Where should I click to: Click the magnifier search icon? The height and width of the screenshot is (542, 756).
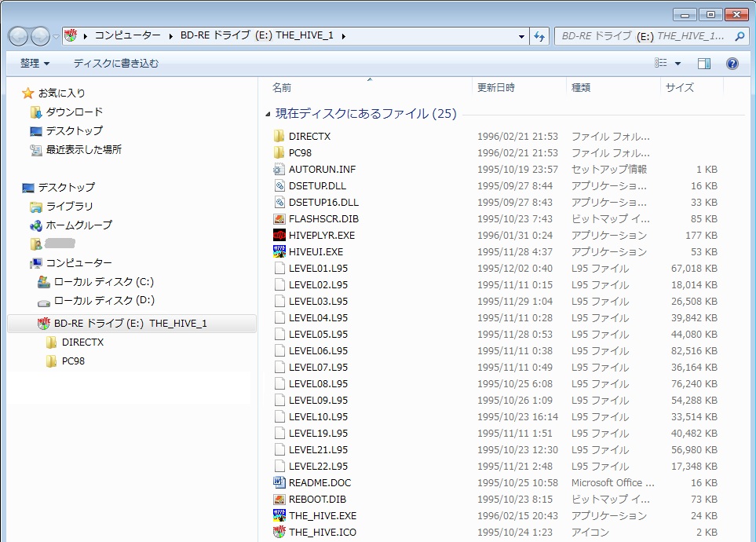pos(740,36)
